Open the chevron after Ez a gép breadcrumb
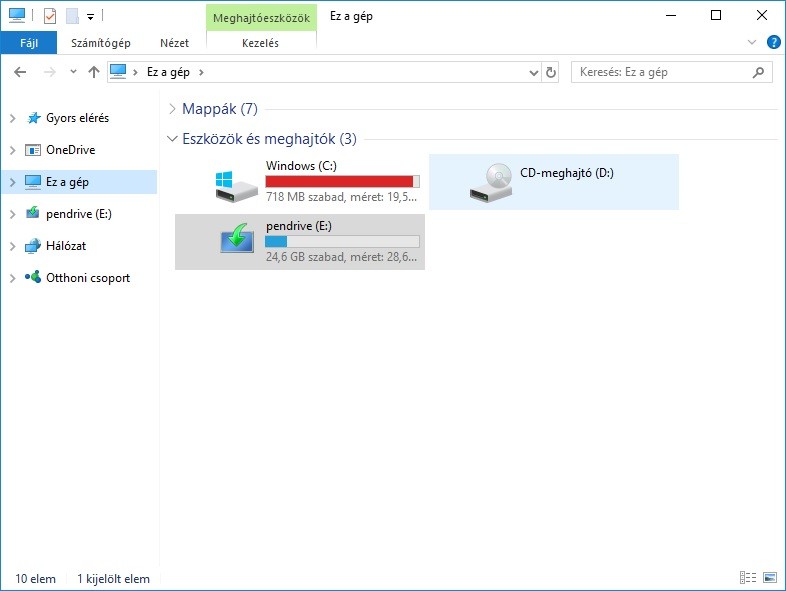The height and width of the screenshot is (591, 786). tap(202, 72)
